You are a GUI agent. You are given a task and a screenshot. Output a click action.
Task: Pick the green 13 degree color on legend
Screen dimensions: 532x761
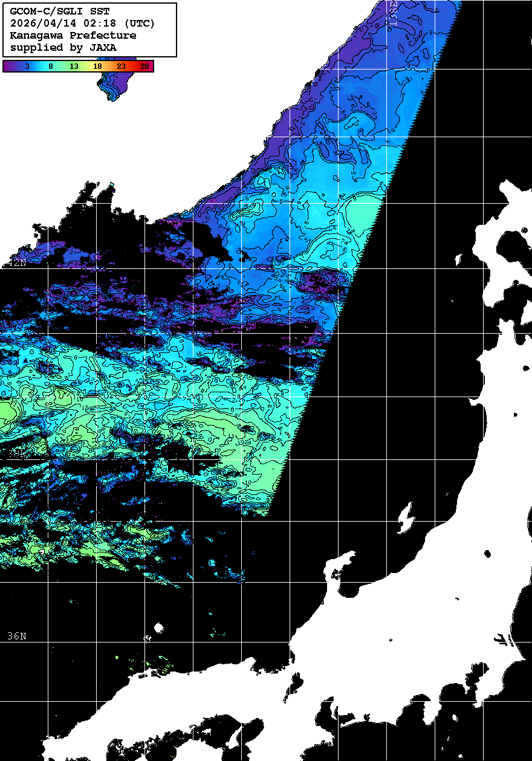74,66
